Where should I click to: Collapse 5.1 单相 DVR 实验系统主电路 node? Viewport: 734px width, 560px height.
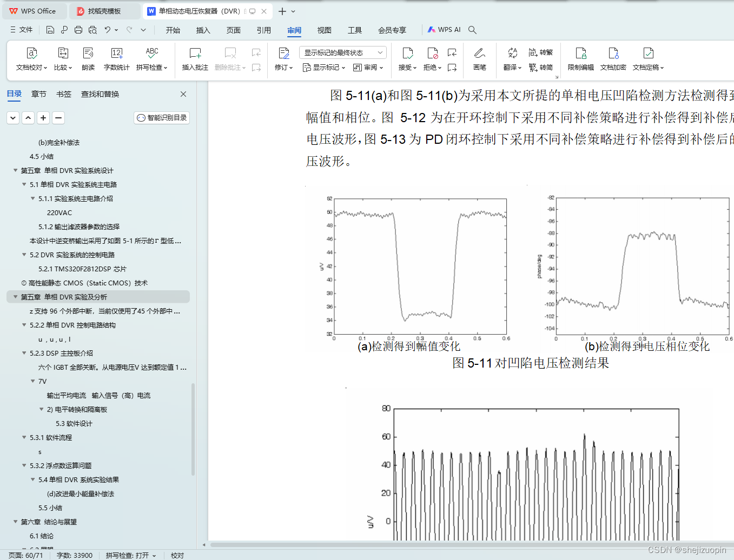point(24,184)
